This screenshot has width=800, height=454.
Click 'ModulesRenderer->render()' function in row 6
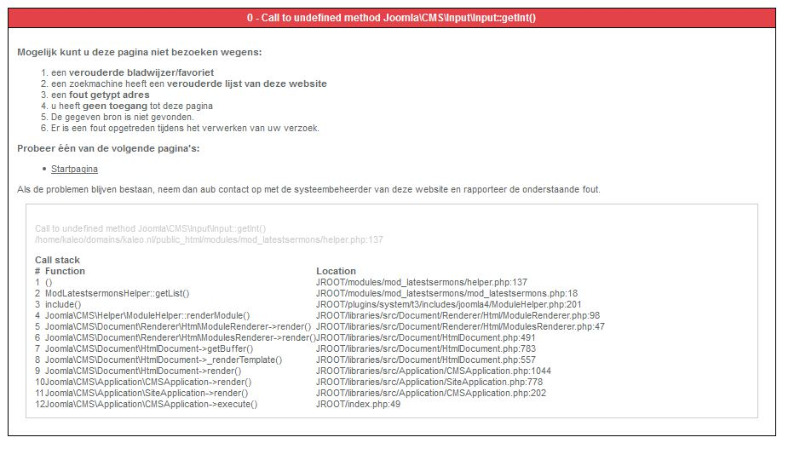[181, 338]
